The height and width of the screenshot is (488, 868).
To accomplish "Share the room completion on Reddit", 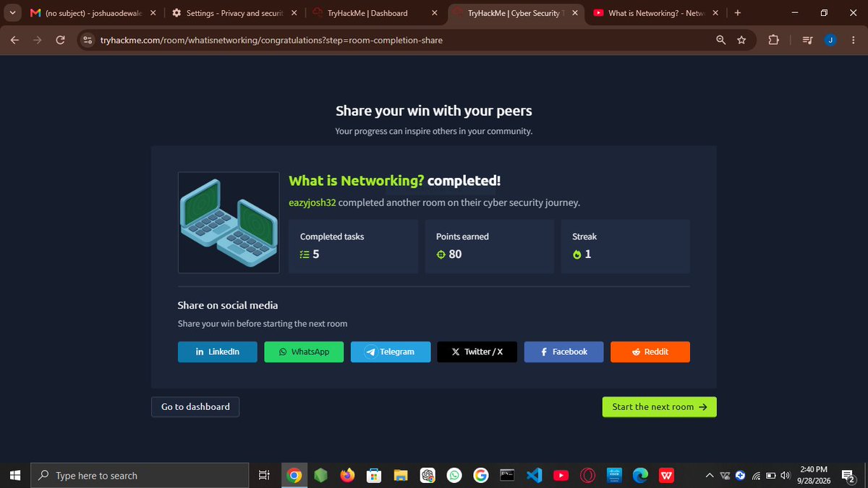I will pos(650,352).
